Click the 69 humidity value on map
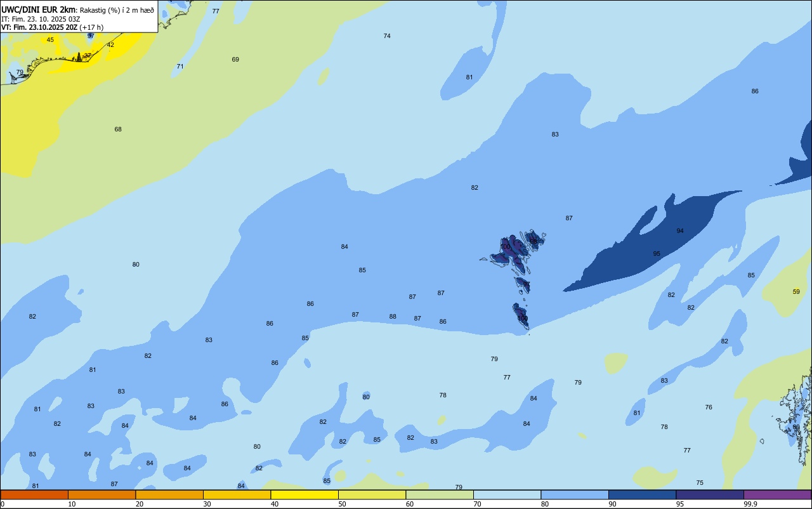The width and height of the screenshot is (812, 509). click(235, 60)
